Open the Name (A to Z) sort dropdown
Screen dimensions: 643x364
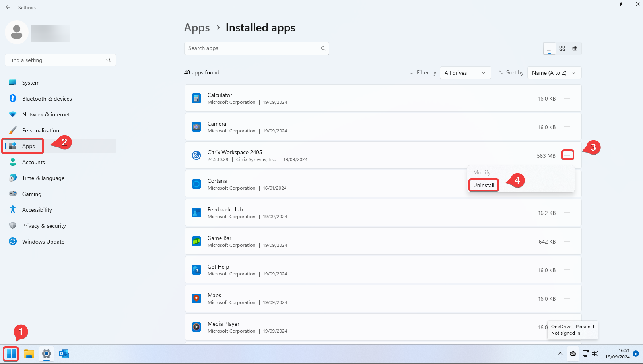pos(554,72)
